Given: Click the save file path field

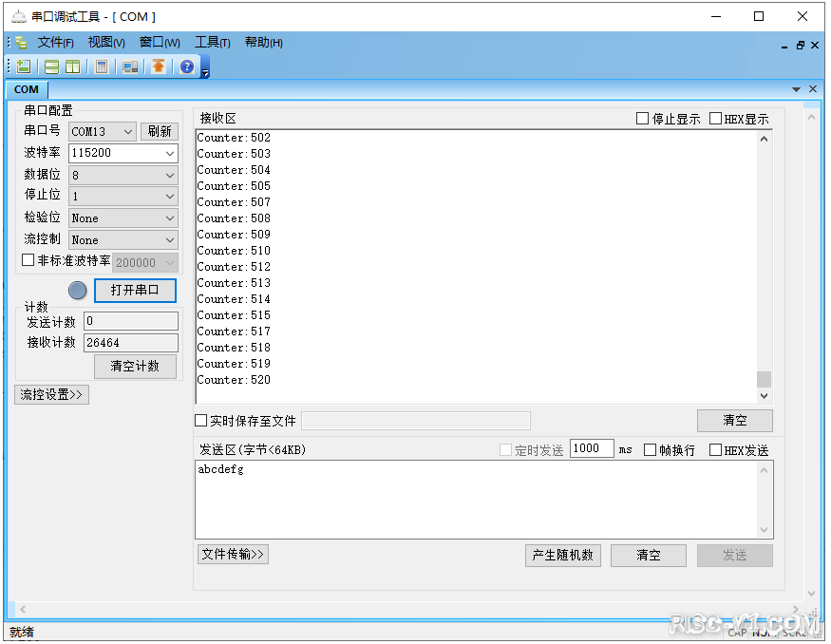Looking at the screenshot, I should 416,421.
